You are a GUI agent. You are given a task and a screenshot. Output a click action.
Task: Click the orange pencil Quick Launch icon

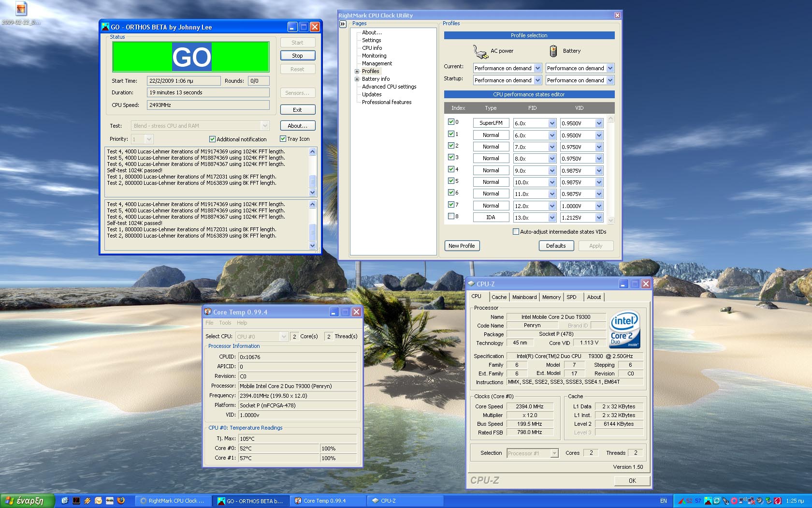tap(87, 501)
